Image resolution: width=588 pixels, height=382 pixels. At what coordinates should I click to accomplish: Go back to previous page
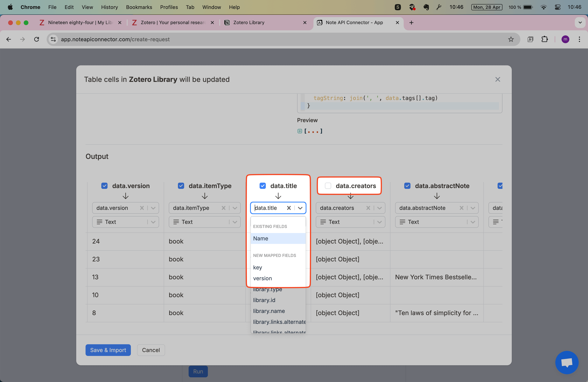[x=9, y=39]
